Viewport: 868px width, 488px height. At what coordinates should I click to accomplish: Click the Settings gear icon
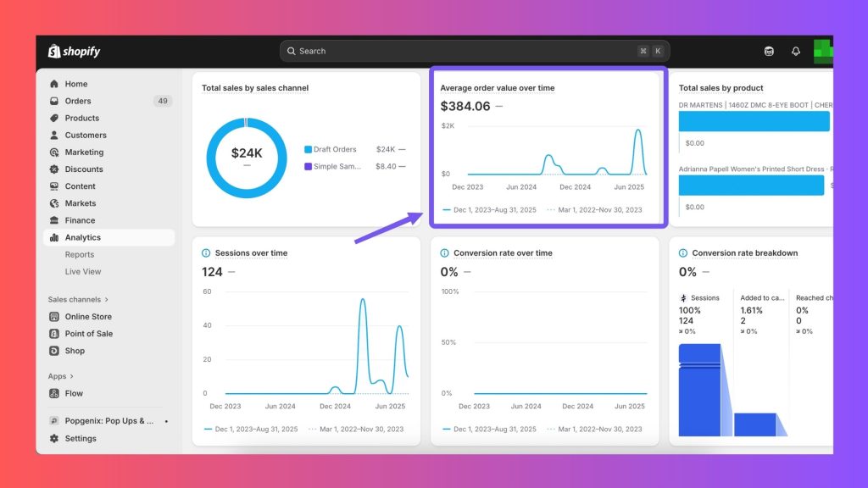[54, 438]
